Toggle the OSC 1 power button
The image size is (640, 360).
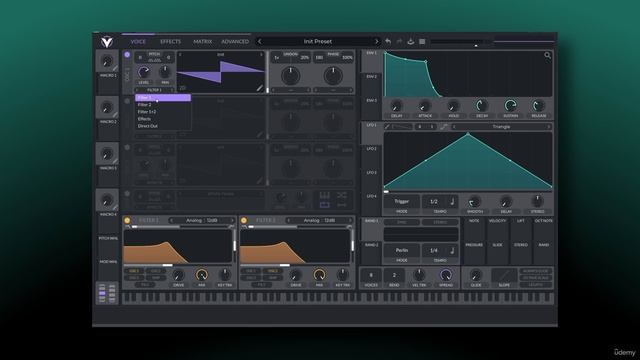[127, 55]
